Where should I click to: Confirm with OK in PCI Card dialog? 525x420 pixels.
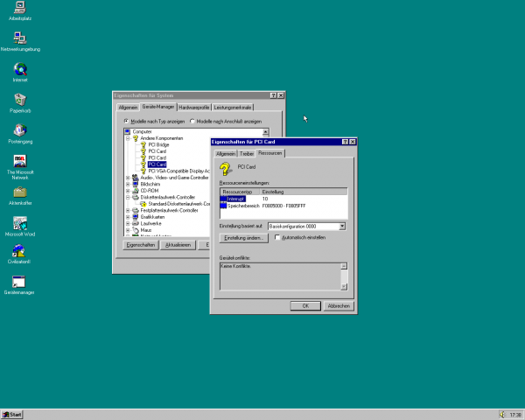click(x=305, y=305)
